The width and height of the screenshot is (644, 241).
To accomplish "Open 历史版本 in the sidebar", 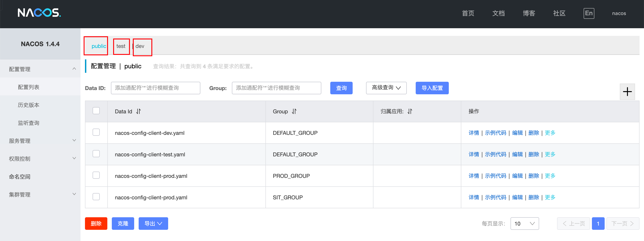I will pyautogui.click(x=28, y=105).
